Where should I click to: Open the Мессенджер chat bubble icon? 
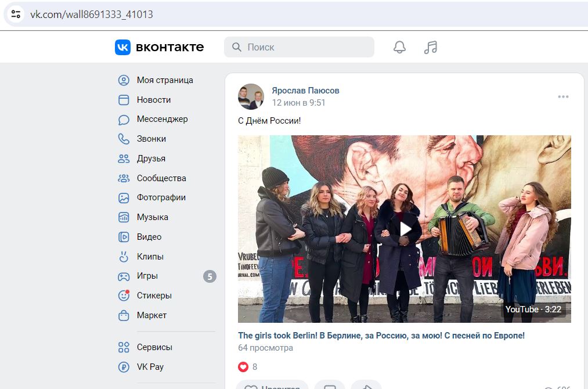[124, 119]
